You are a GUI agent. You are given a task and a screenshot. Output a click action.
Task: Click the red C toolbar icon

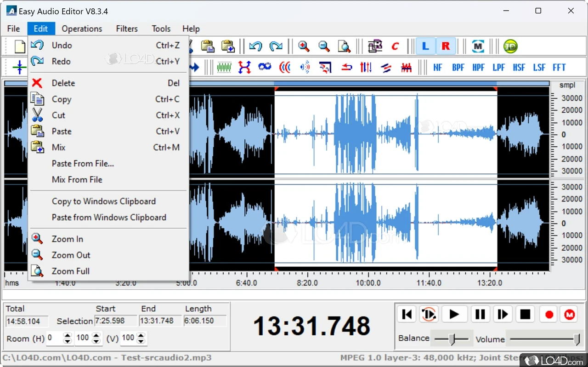tap(395, 46)
